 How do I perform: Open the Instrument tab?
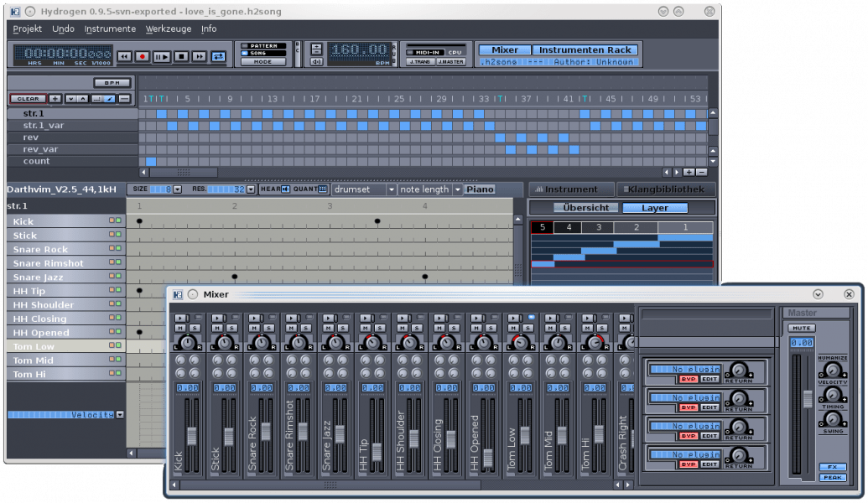[x=571, y=189]
